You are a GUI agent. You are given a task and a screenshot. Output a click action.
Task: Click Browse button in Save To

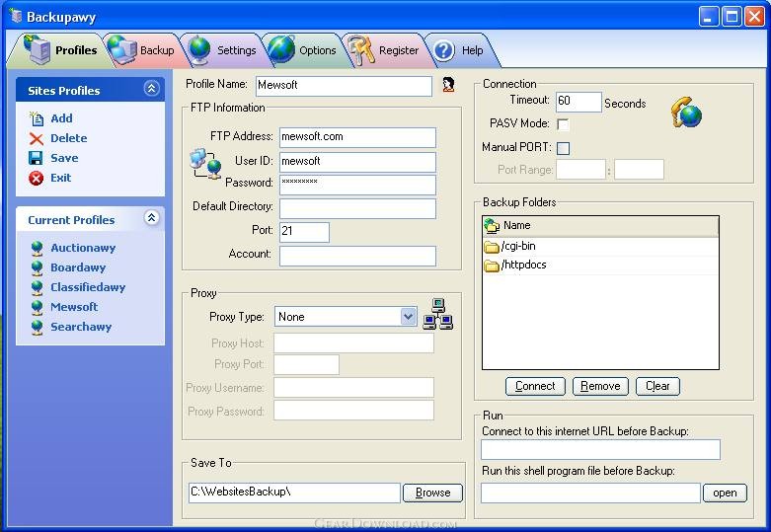click(x=432, y=493)
